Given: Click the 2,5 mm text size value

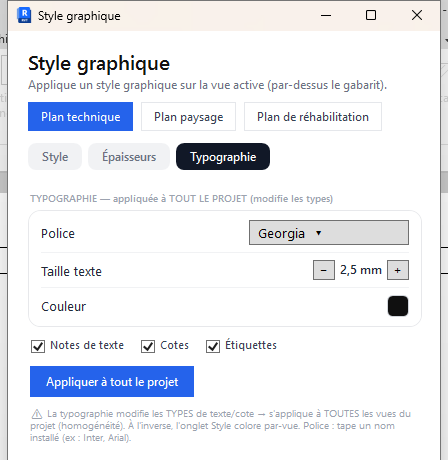Looking at the screenshot, I should pos(361,270).
